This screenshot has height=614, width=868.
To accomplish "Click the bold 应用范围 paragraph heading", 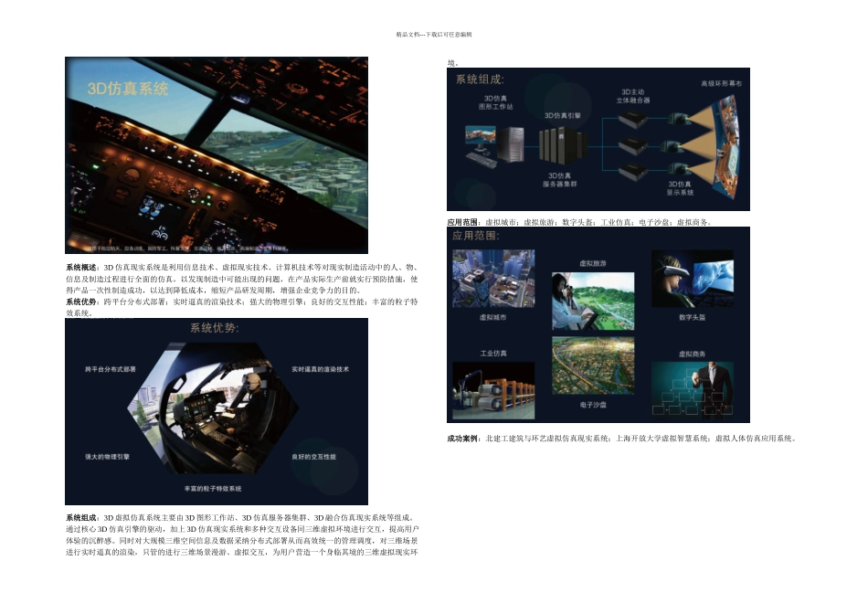I will pos(463,222).
